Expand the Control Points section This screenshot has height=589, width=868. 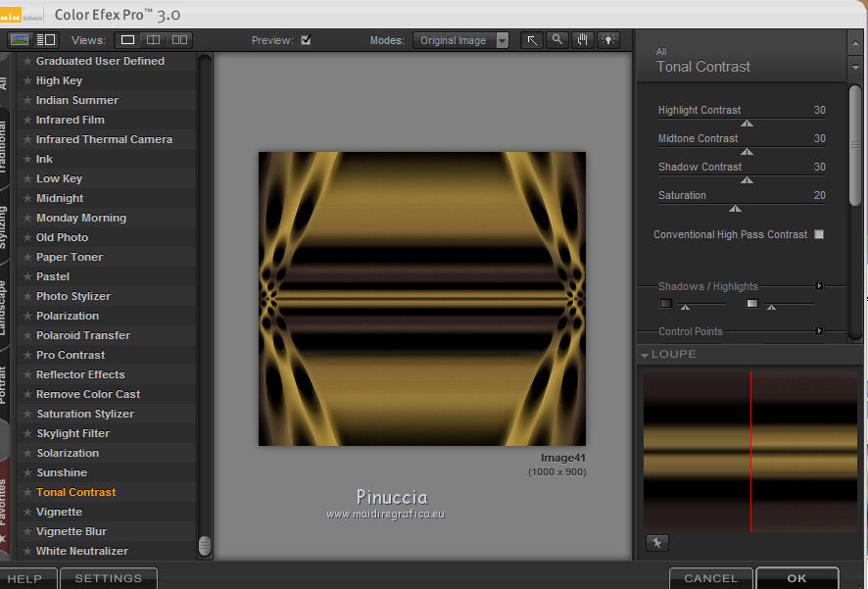click(x=819, y=331)
